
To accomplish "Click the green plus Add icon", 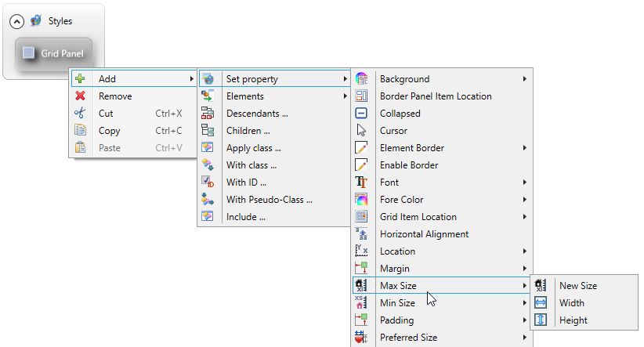I will point(80,79).
